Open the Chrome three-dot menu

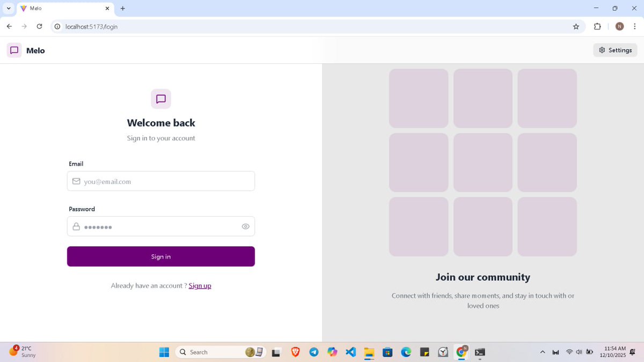(x=635, y=26)
